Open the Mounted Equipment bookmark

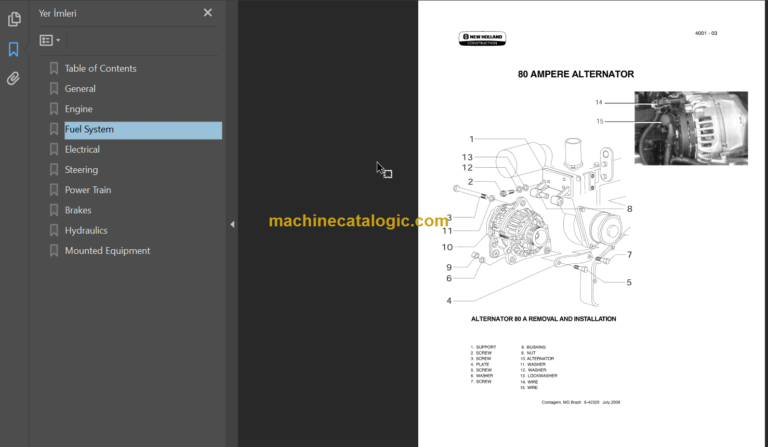click(x=107, y=251)
